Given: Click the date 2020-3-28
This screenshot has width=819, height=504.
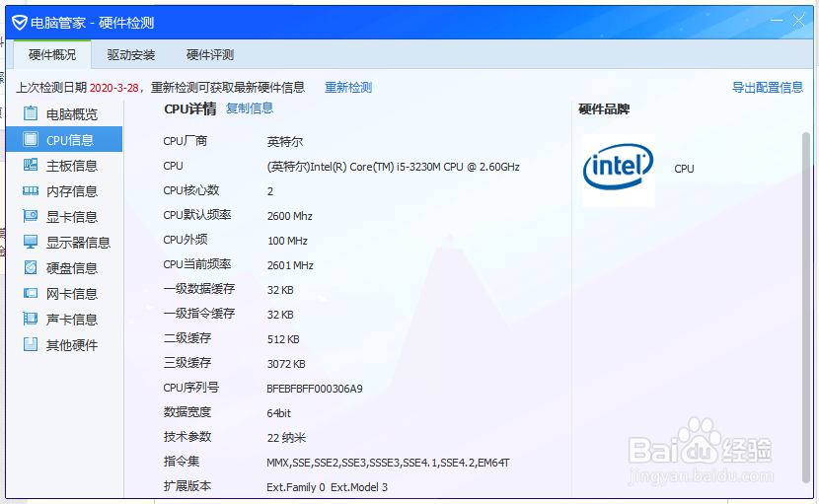Looking at the screenshot, I should point(113,88).
